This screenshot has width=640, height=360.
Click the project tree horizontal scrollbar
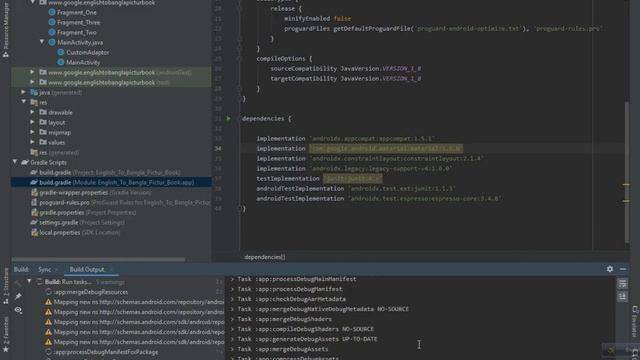point(98,259)
